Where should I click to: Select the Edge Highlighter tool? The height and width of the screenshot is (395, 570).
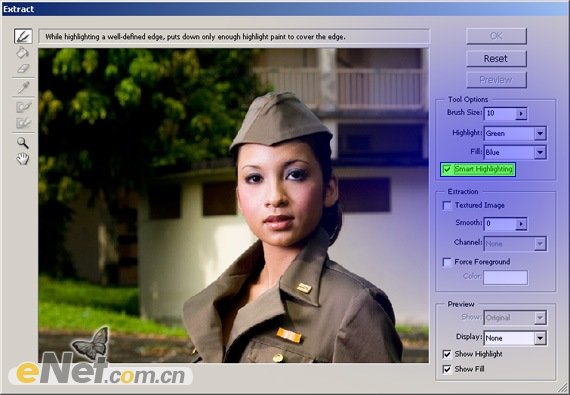click(x=23, y=36)
